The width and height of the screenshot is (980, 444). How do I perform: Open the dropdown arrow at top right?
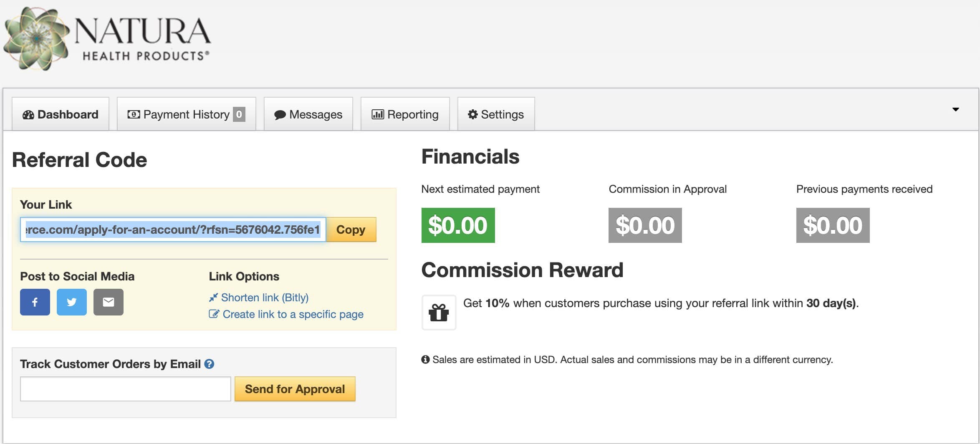955,110
